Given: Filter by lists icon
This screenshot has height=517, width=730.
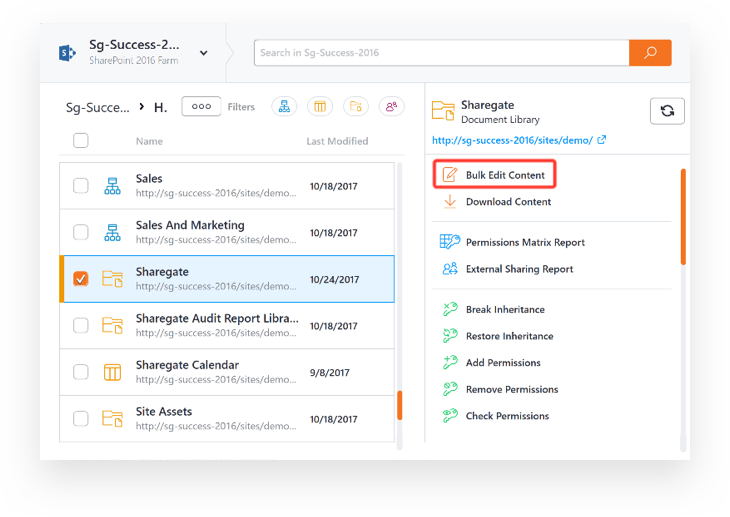Looking at the screenshot, I should point(320,107).
